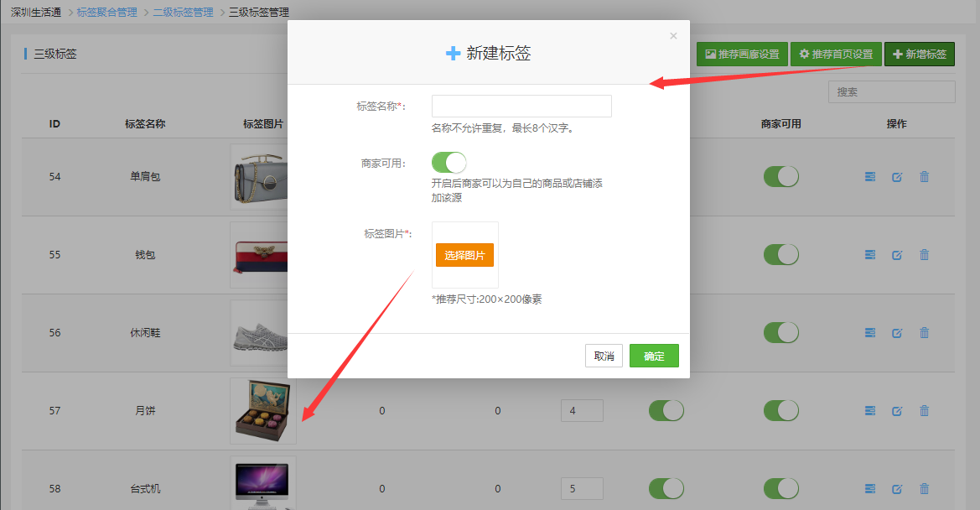Image resolution: width=980 pixels, height=510 pixels.
Task: Toggle 商家可用 switch for row 58 台式机
Action: coord(780,489)
